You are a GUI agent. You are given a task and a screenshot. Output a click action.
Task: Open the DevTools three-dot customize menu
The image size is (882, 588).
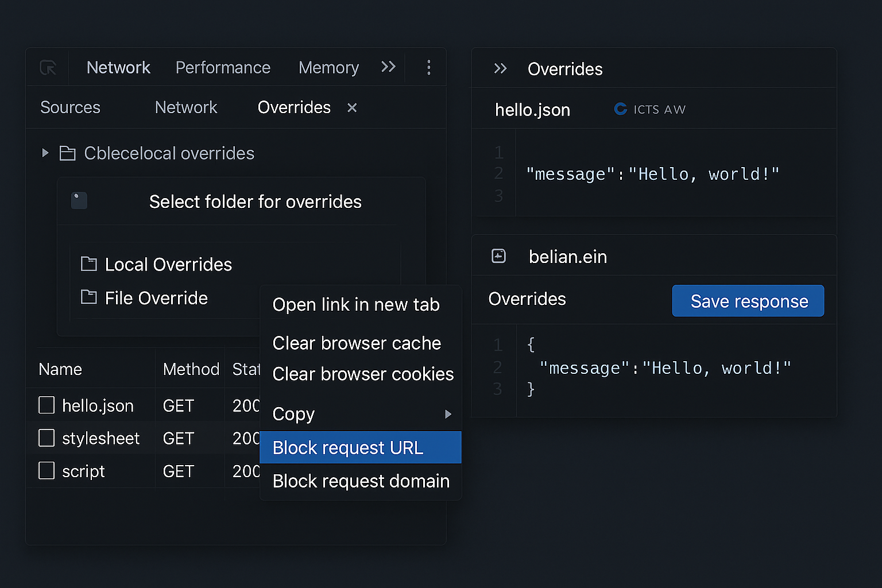[x=428, y=67]
